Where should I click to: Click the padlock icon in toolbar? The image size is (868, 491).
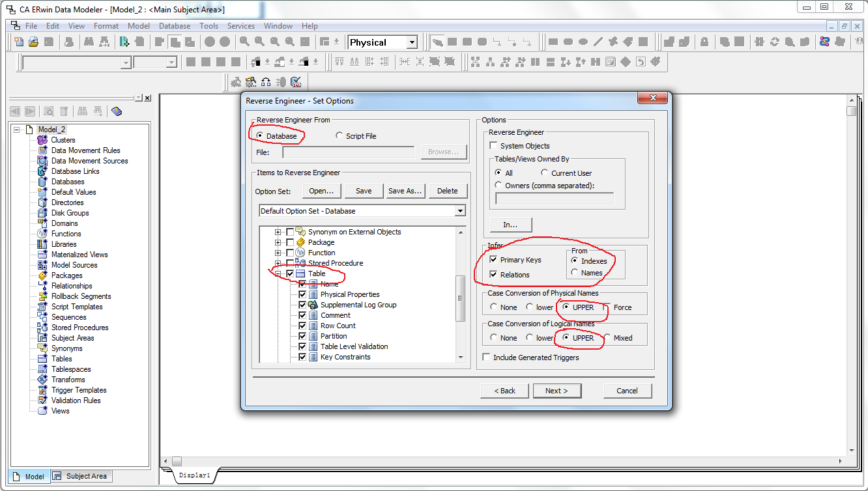point(704,42)
